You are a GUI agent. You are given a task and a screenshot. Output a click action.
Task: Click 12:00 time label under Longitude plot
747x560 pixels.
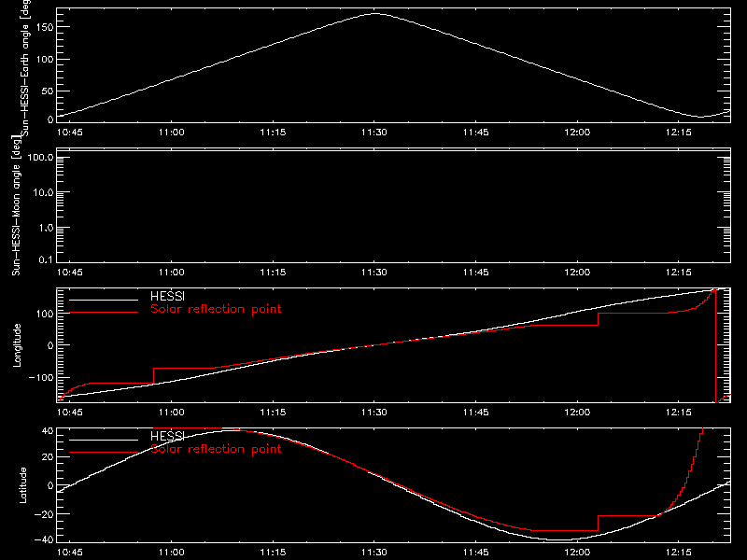[577, 413]
